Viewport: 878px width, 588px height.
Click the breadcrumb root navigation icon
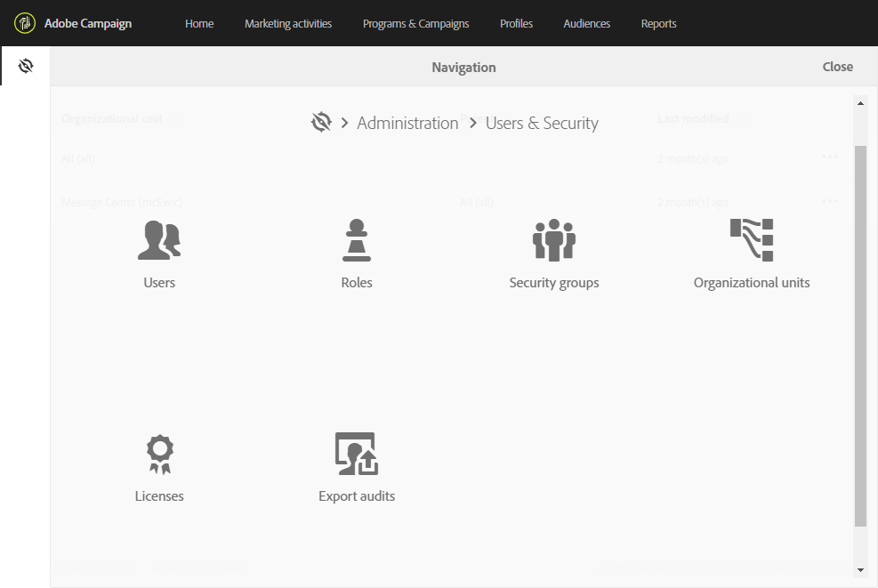[x=321, y=122]
